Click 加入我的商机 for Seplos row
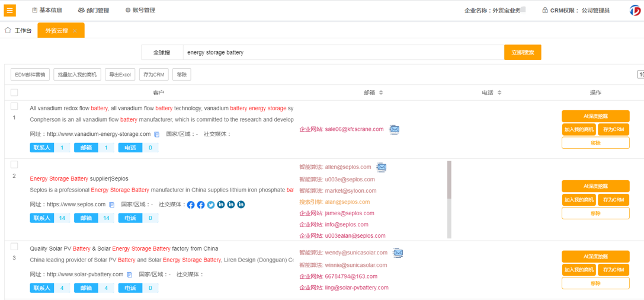Image resolution: width=644 pixels, height=300 pixels. [579, 200]
